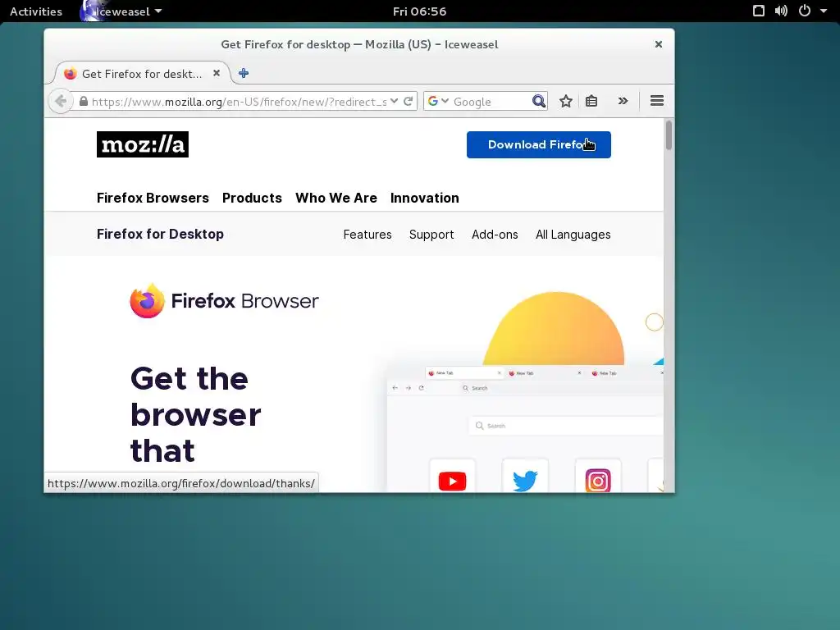Open the Iceweasel application menu
Image resolution: width=840 pixels, height=630 pixels.
[121, 11]
